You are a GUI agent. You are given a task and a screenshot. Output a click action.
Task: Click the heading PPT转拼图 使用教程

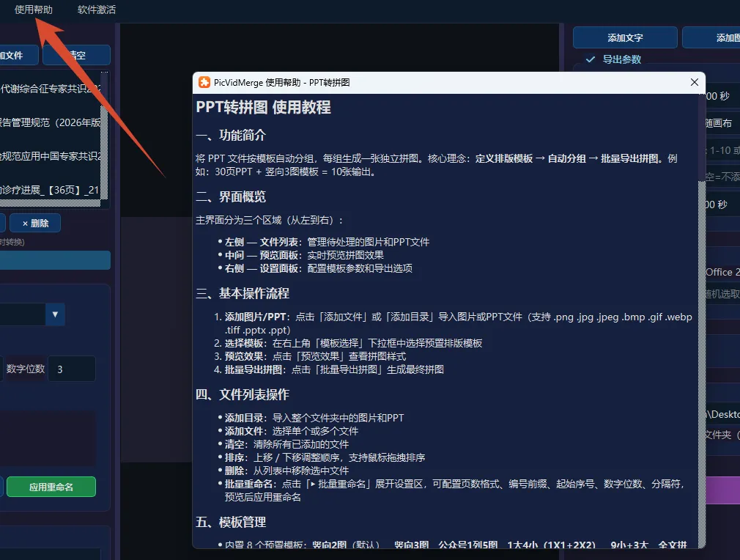263,107
